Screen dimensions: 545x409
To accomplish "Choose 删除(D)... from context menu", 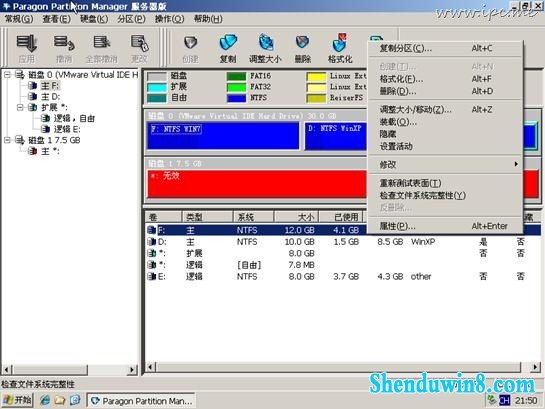I will [x=445, y=91].
